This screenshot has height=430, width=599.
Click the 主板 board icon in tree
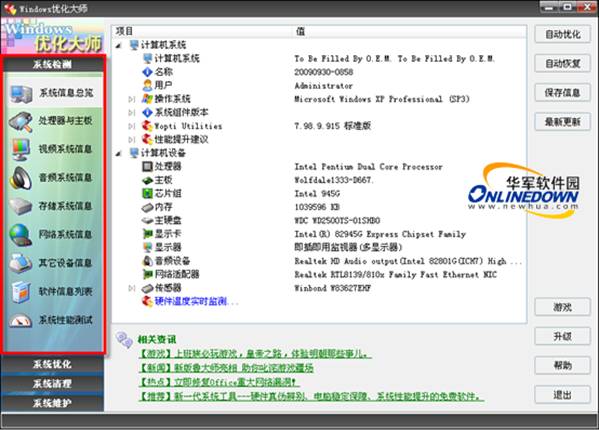[147, 180]
